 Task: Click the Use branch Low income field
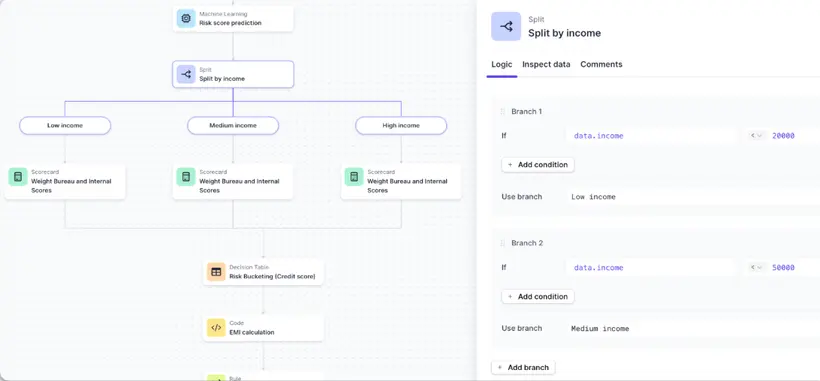pos(693,197)
